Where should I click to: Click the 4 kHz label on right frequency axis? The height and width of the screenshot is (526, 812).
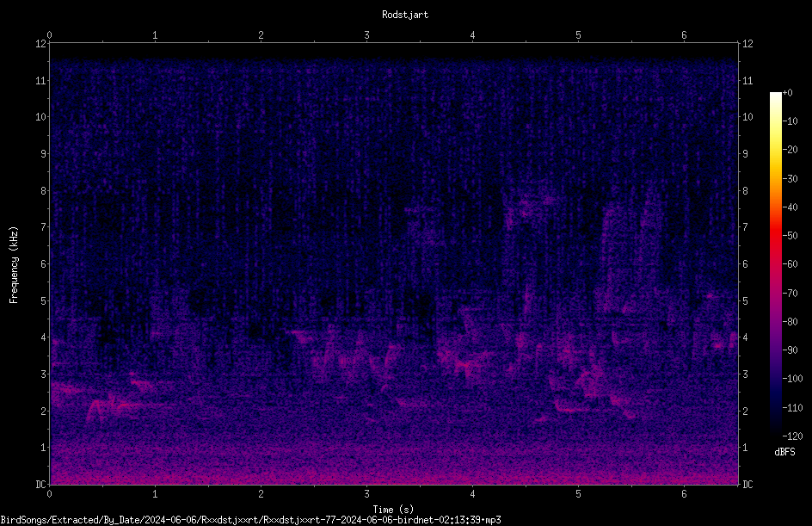[x=745, y=337]
